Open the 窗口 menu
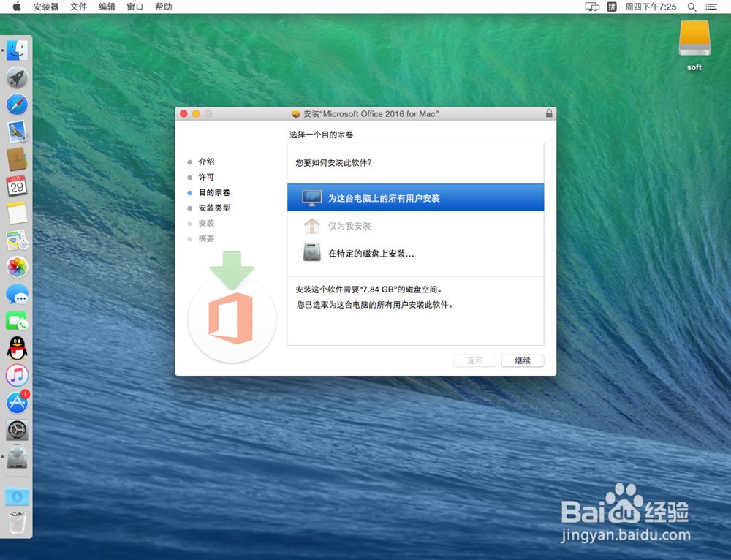Image resolution: width=731 pixels, height=560 pixels. [134, 7]
